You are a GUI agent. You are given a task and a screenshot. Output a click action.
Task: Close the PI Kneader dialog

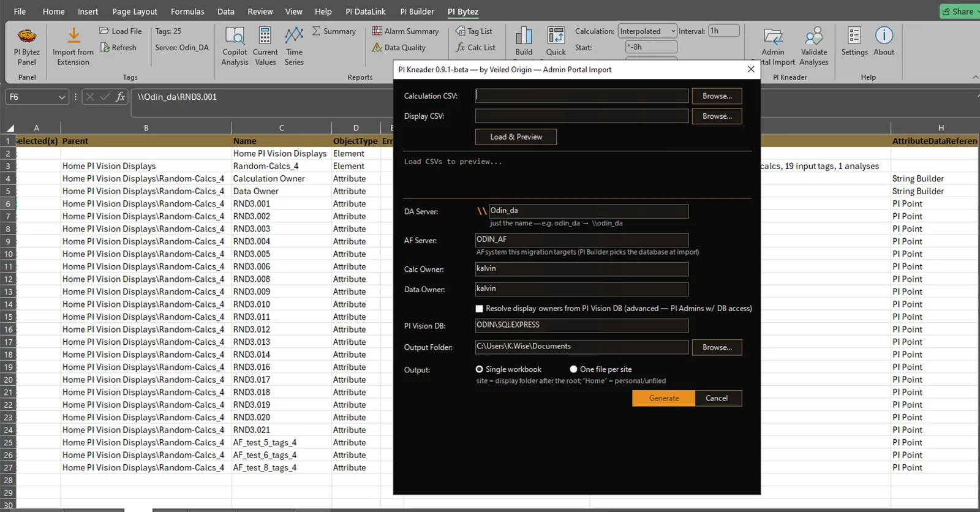pyautogui.click(x=751, y=69)
